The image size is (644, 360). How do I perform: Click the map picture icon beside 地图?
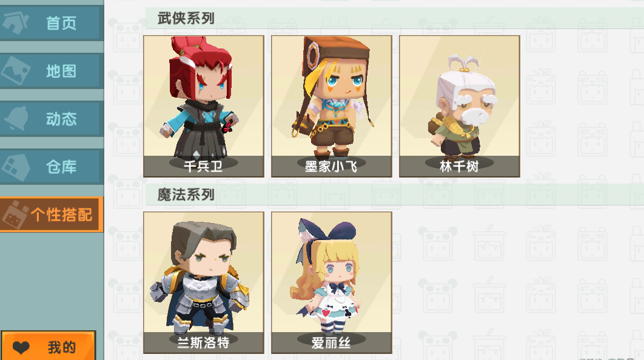(16, 70)
